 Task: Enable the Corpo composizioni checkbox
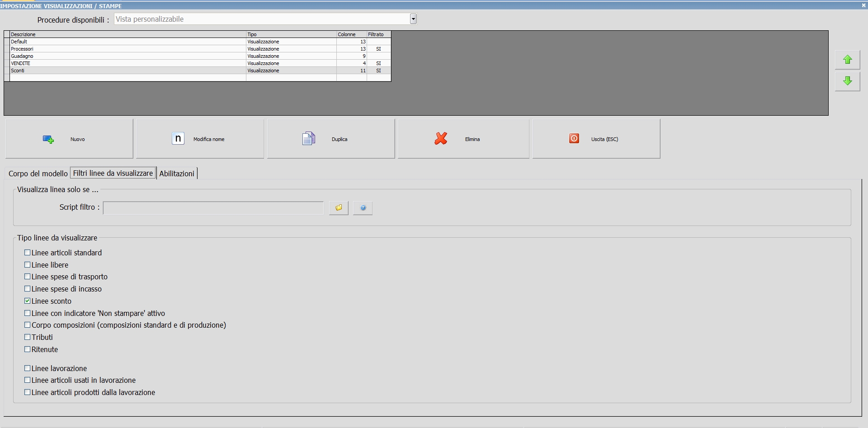point(28,325)
